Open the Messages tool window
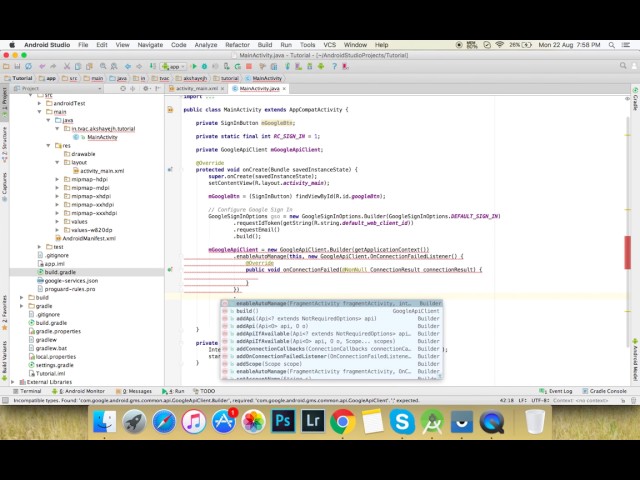 click(134, 391)
